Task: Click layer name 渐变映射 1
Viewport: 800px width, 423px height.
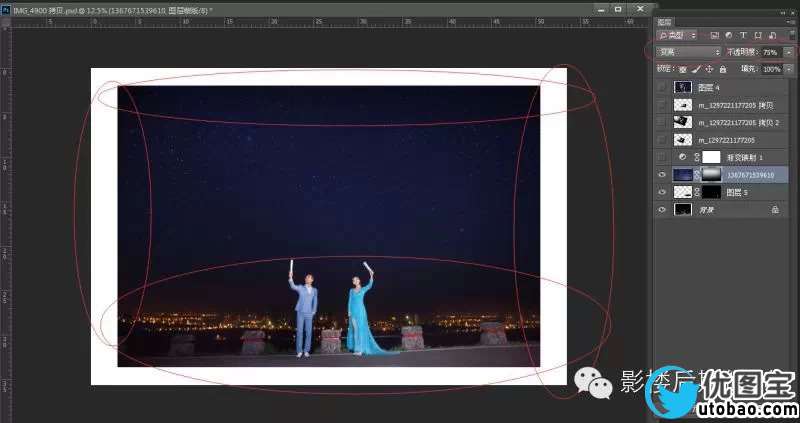Action: point(744,158)
